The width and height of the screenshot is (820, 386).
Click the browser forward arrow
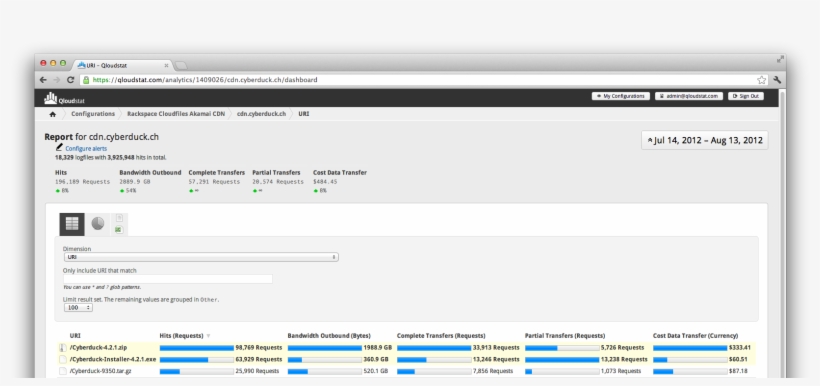click(x=56, y=80)
